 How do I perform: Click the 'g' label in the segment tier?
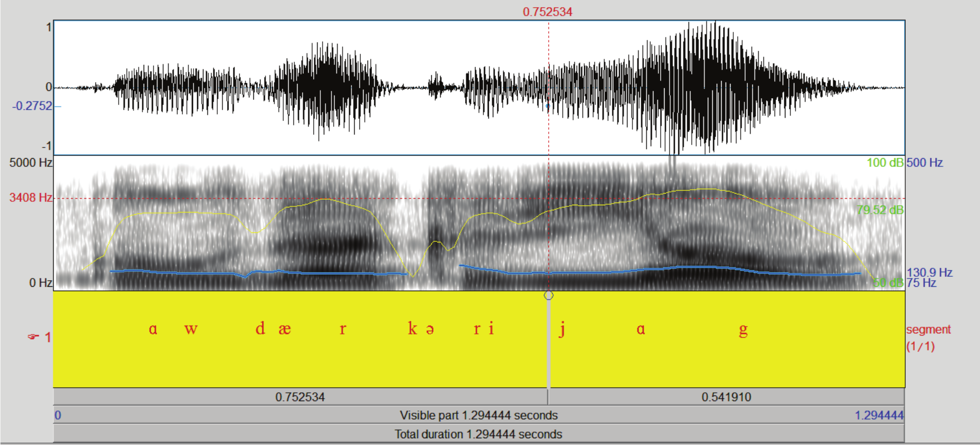pyautogui.click(x=743, y=331)
